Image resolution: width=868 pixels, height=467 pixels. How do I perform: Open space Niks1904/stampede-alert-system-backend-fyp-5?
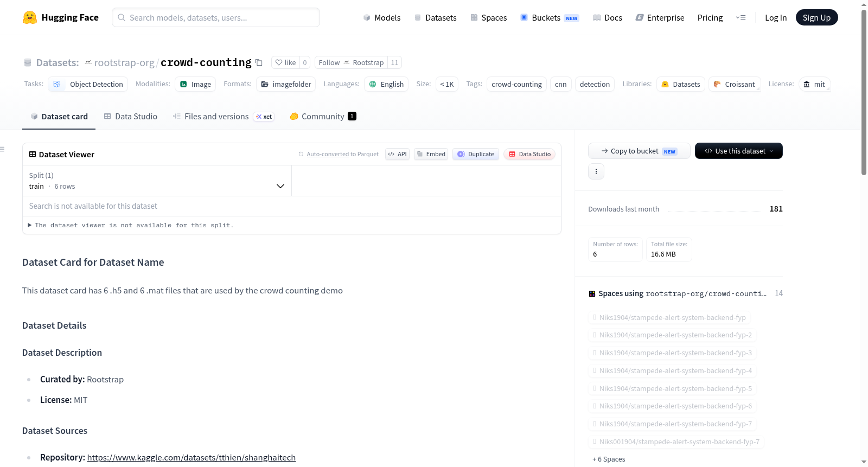[x=673, y=388]
